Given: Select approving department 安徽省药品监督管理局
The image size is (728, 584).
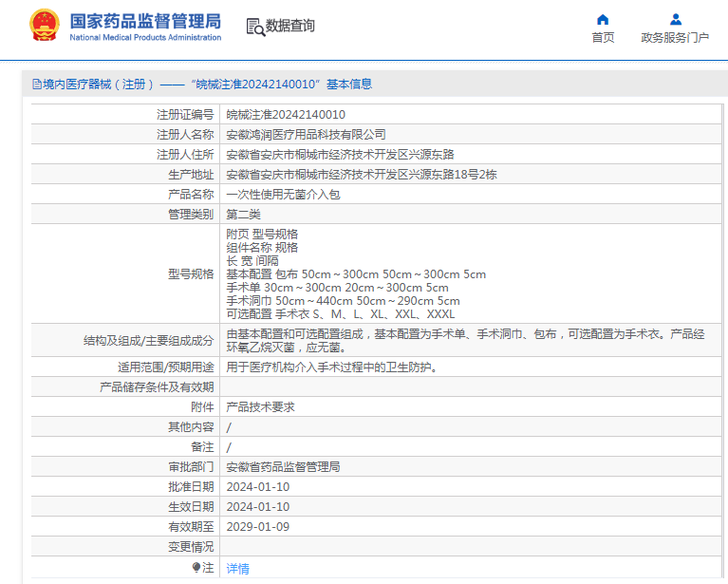Looking at the screenshot, I should pos(283,467).
